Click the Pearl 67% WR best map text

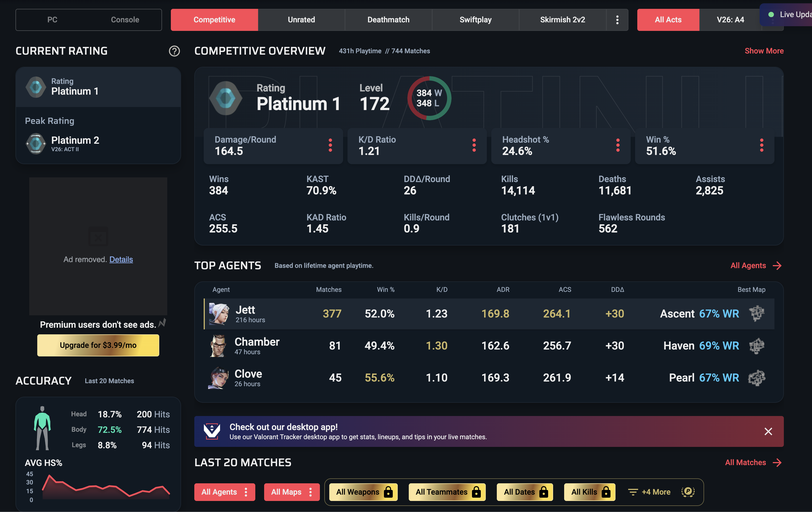[704, 378]
